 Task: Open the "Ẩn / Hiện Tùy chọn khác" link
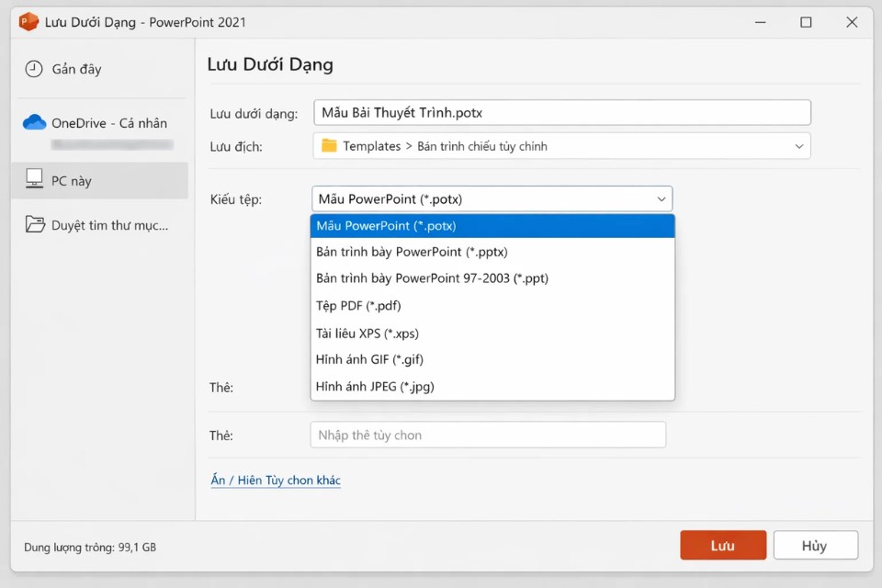coord(275,480)
